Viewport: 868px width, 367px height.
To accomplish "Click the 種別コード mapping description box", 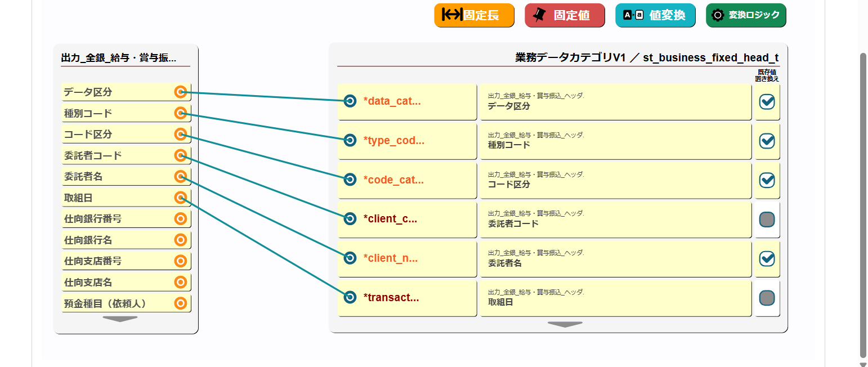I will pos(615,141).
